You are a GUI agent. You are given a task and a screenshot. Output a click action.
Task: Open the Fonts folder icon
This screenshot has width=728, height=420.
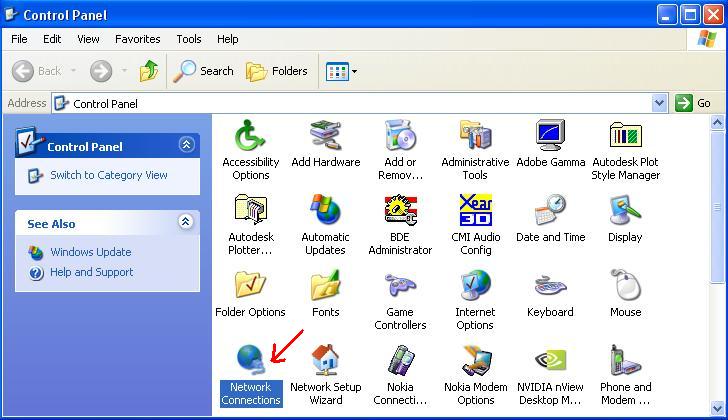pos(325,286)
